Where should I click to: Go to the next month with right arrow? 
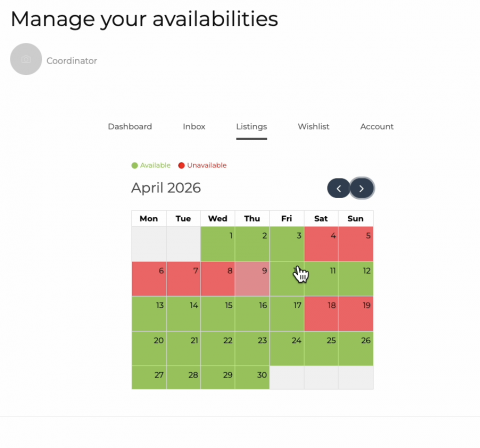pos(362,188)
